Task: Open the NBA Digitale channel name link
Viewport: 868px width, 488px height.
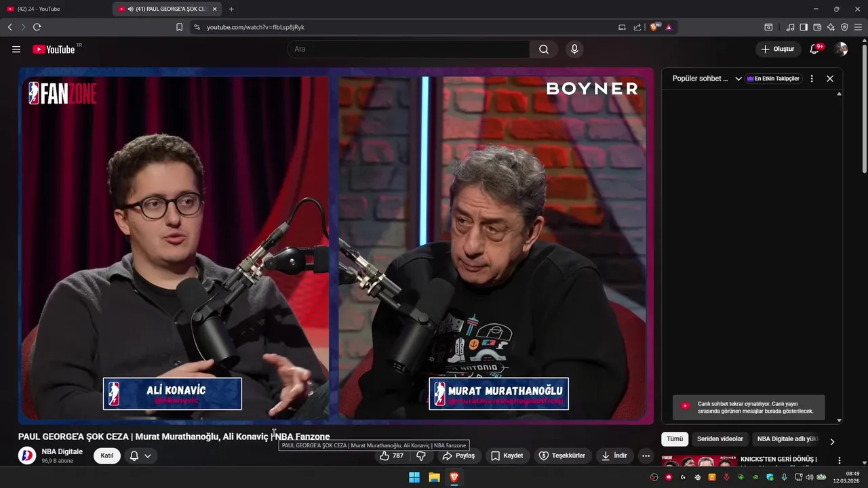Action: pos(62,451)
